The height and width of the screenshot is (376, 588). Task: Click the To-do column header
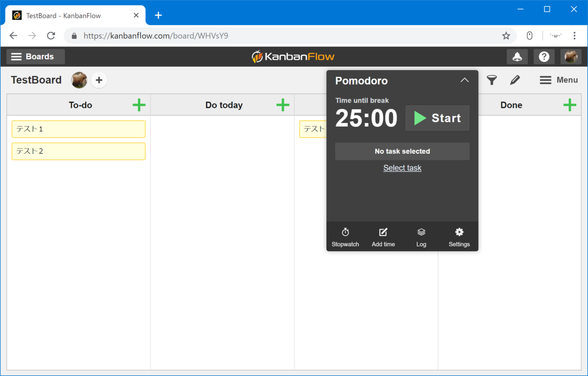(x=80, y=105)
